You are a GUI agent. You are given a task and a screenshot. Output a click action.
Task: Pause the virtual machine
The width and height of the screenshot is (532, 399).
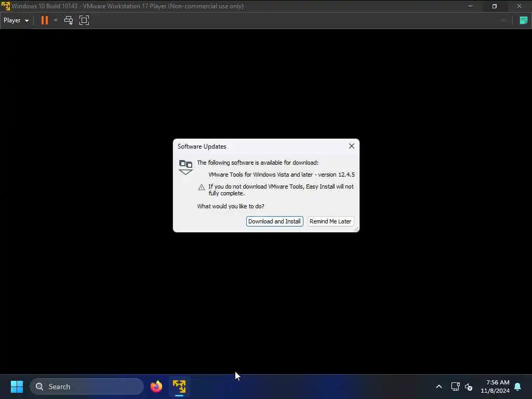click(45, 20)
